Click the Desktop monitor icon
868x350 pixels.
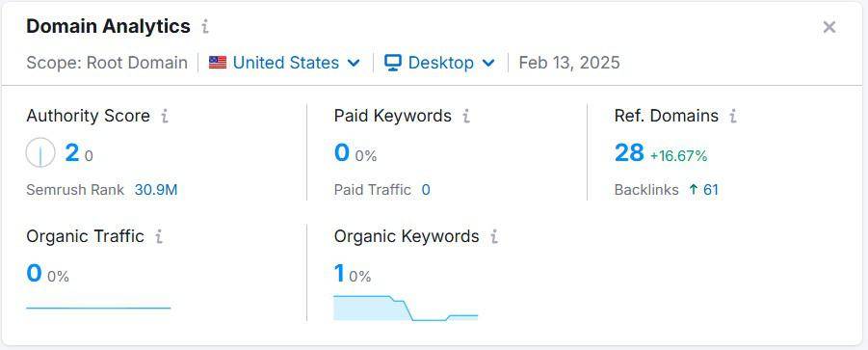tap(392, 63)
